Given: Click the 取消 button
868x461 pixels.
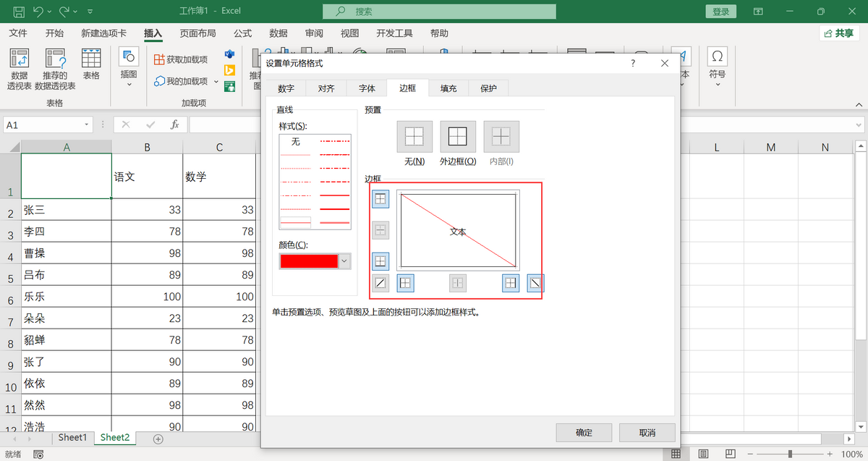Looking at the screenshot, I should (647, 433).
